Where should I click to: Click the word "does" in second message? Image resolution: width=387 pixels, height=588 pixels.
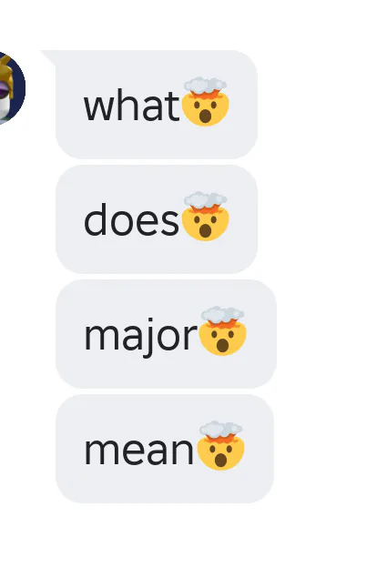pyautogui.click(x=131, y=219)
